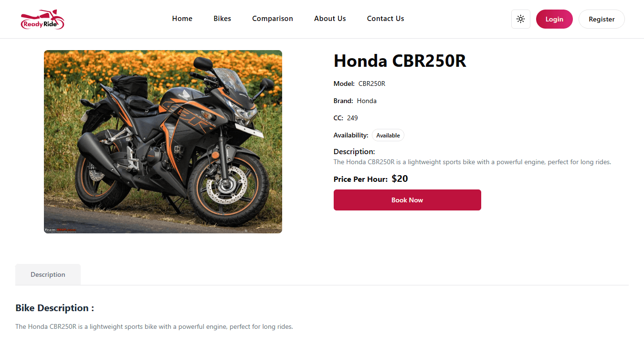Screen dimensions: 644x346
Task: Click the ReadyRide motorcycle logo
Action: pyautogui.click(x=42, y=20)
